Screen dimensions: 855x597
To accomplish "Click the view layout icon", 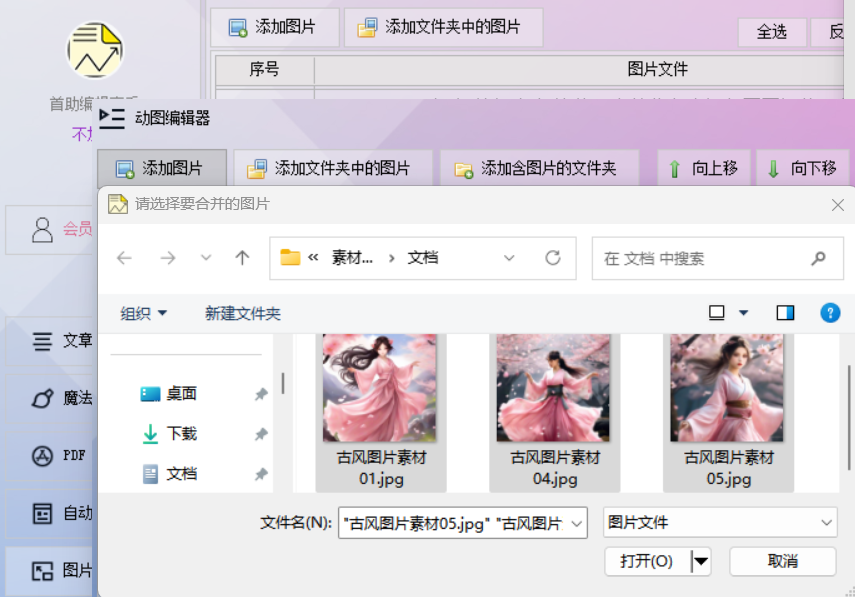I will [716, 313].
